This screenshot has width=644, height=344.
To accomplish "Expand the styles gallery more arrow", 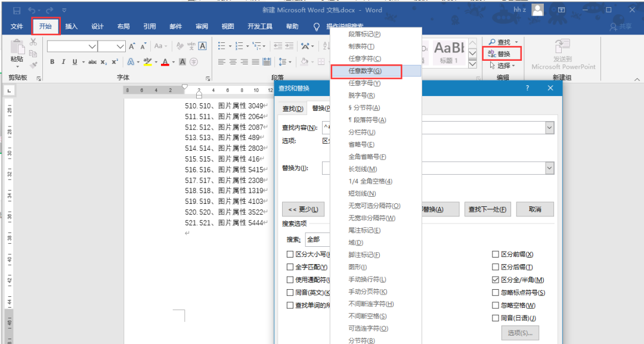I will click(473, 64).
